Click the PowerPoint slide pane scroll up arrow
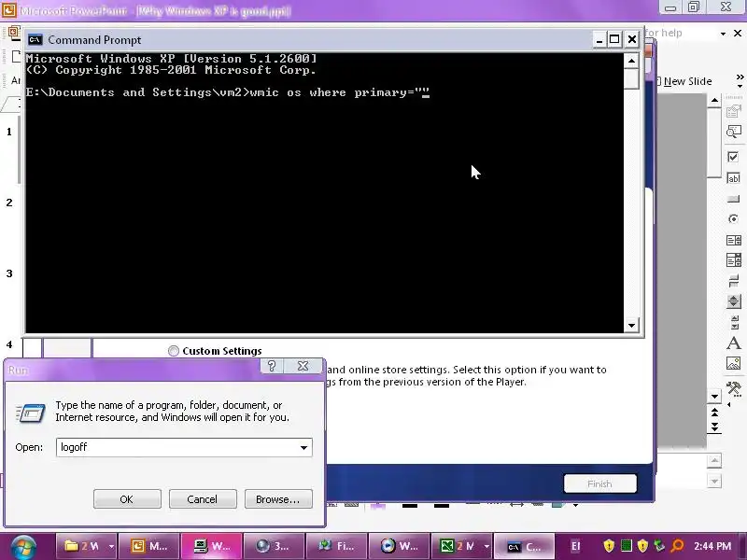Viewport: 747px width, 560px height. click(x=714, y=100)
